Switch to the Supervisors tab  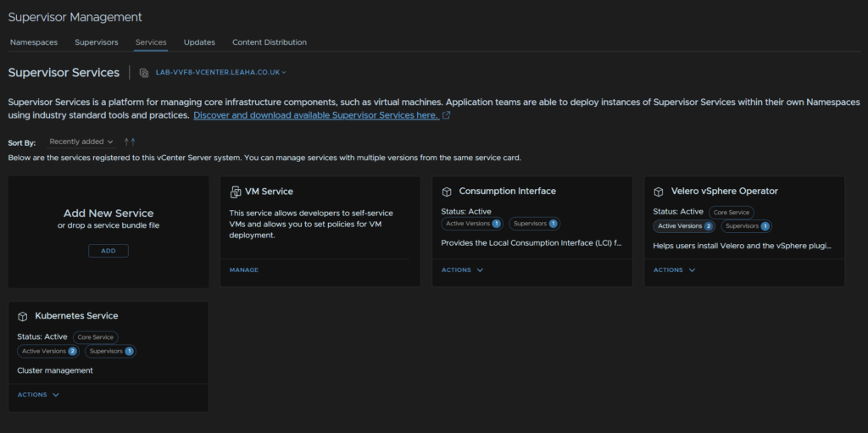tap(97, 42)
